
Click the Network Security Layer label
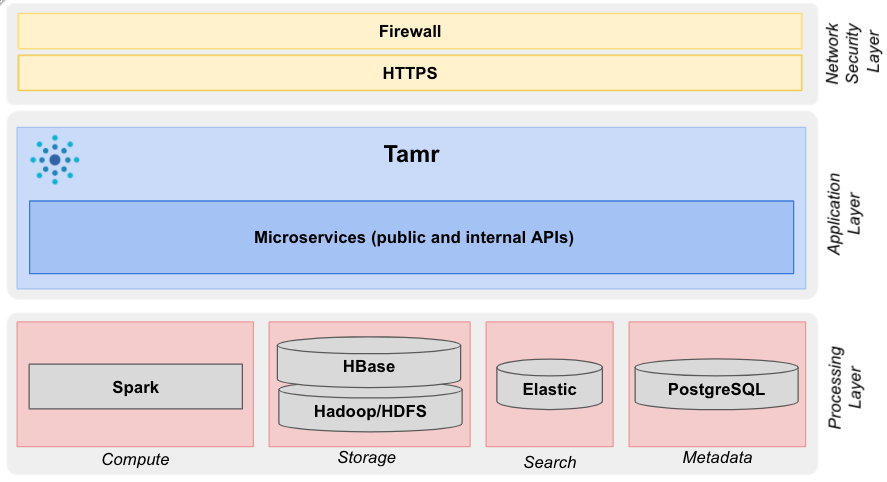click(852, 53)
